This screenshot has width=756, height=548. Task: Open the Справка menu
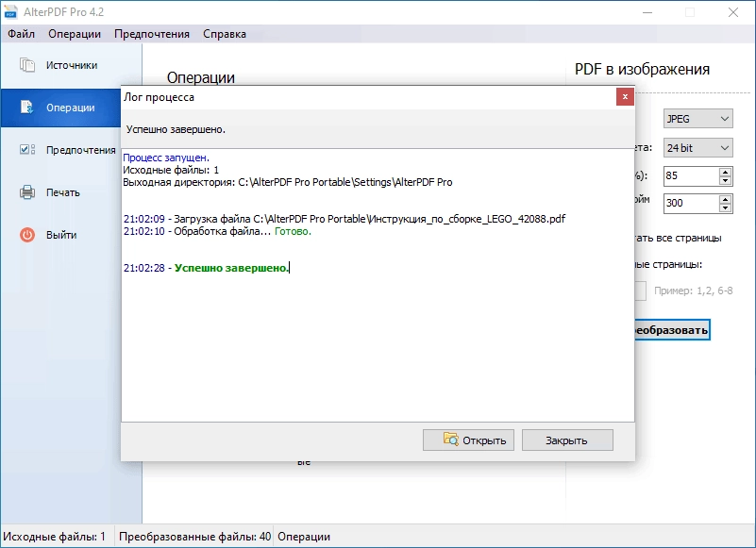pyautogui.click(x=225, y=34)
